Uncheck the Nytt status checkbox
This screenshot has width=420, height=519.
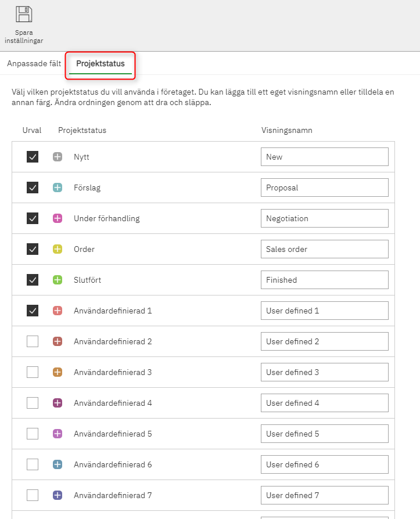click(x=33, y=157)
